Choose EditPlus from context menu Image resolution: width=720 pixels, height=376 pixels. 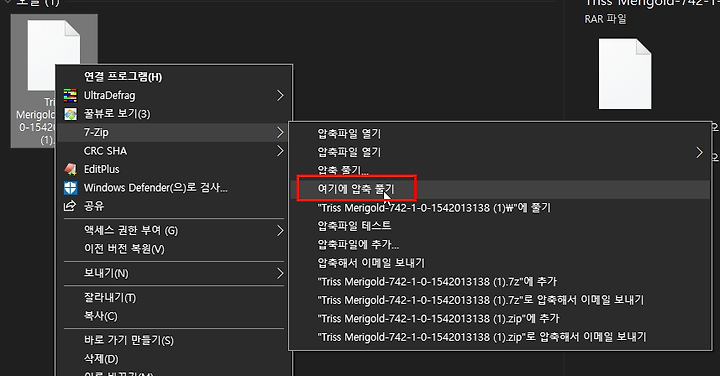(174, 169)
